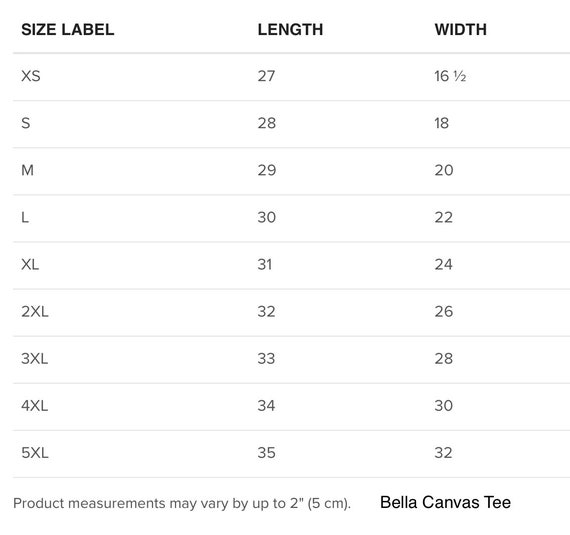
Task: Select the XL size row label
Action: [x=30, y=264]
